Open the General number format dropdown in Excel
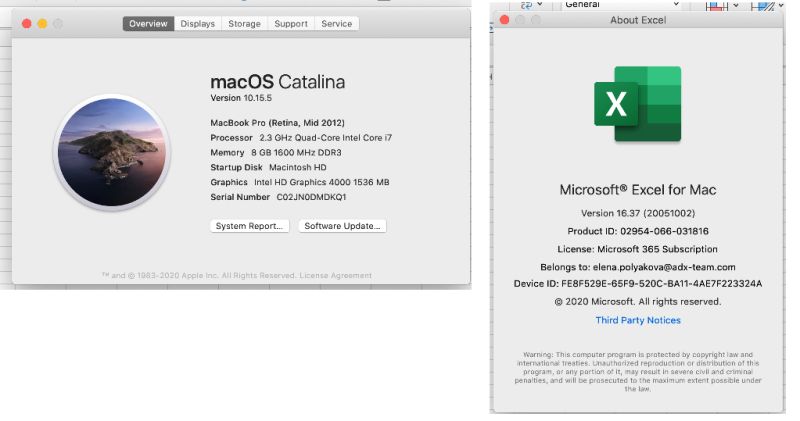 pyautogui.click(x=622, y=5)
